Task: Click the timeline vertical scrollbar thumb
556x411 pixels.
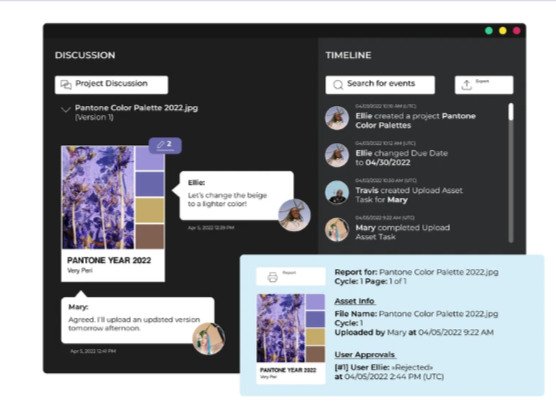Action: pos(511,112)
